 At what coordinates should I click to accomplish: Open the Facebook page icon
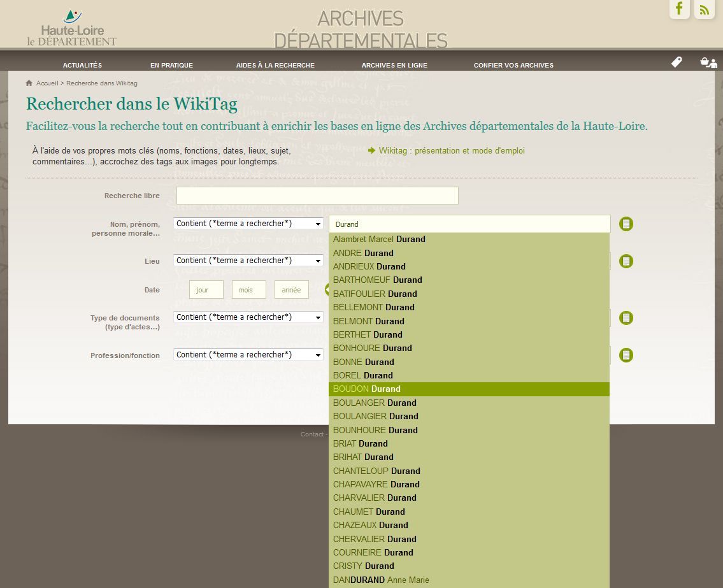[x=679, y=9]
